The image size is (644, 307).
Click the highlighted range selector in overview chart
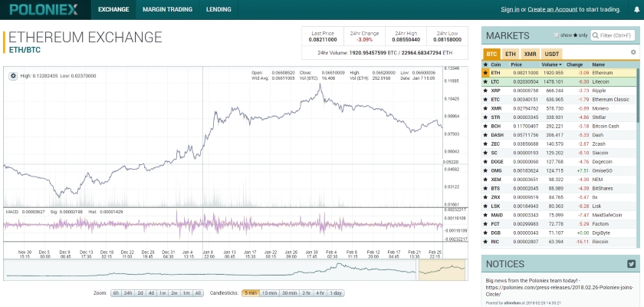pos(442,269)
